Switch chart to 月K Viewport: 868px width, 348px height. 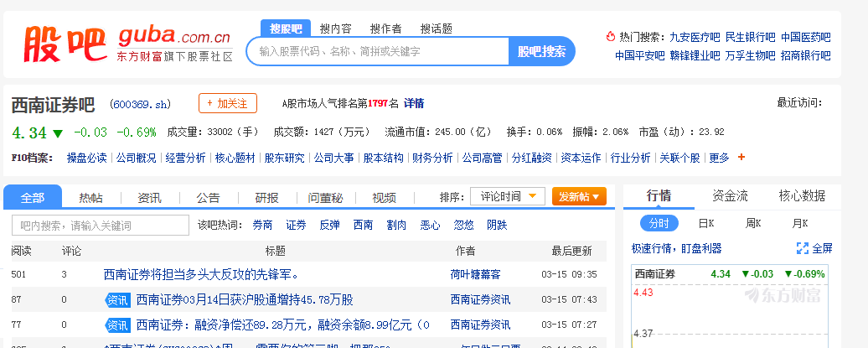point(800,223)
